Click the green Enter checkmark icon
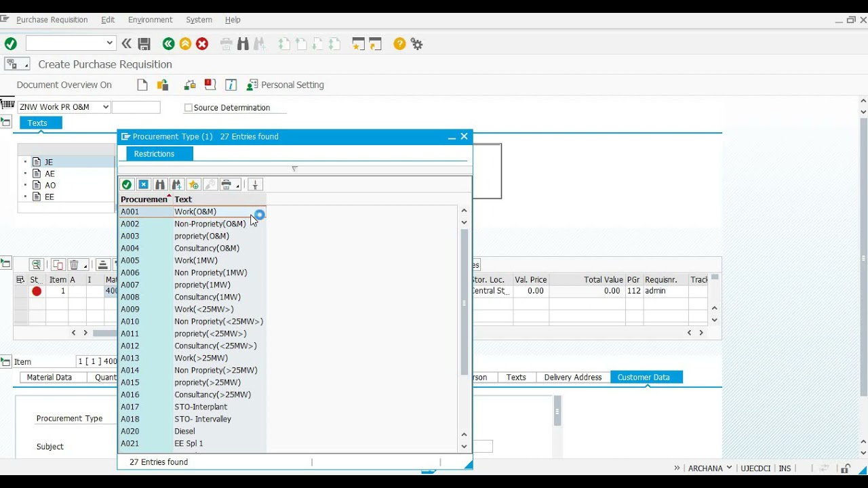Viewport: 868px width, 488px height. pos(11,44)
